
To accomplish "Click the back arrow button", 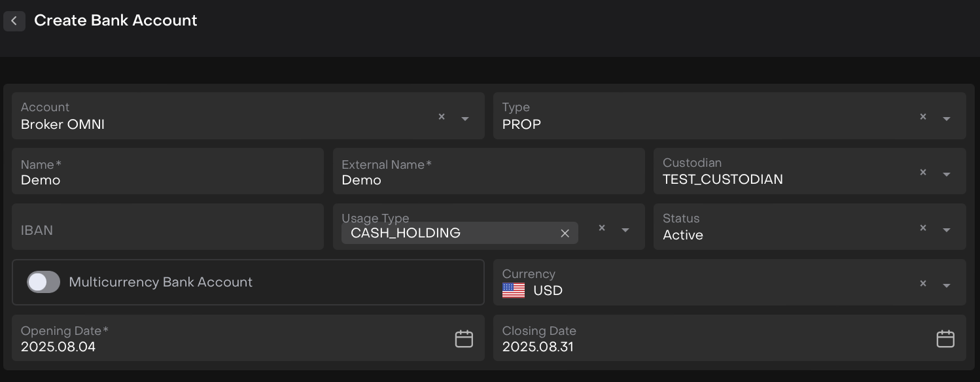I will (14, 21).
